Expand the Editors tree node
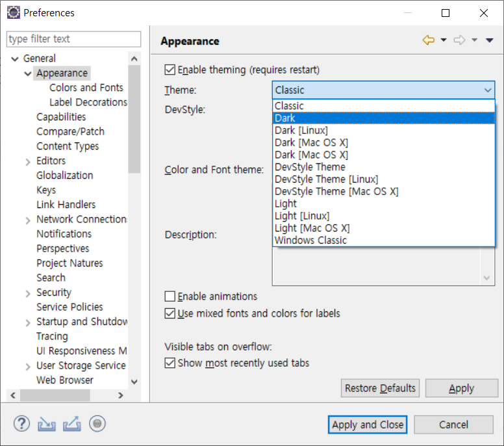The image size is (504, 446). pyautogui.click(x=28, y=161)
